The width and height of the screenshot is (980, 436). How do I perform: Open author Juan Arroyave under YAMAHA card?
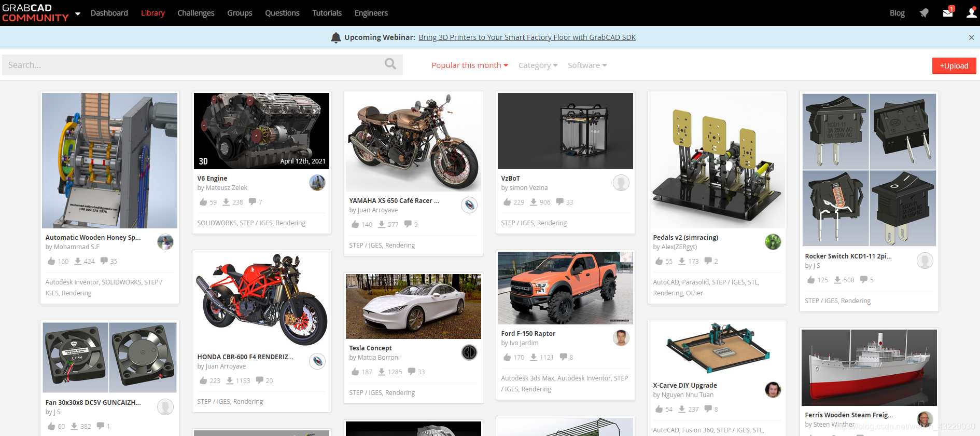pyautogui.click(x=377, y=210)
